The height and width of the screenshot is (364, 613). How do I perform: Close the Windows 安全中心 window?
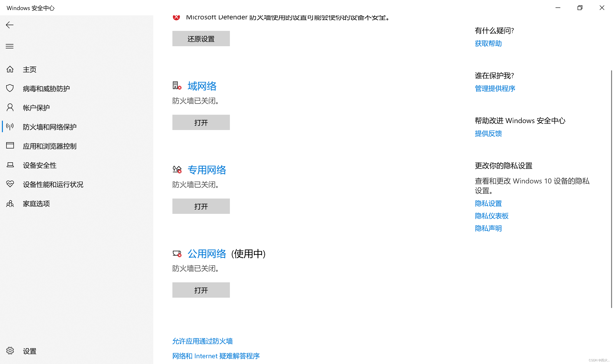click(602, 8)
